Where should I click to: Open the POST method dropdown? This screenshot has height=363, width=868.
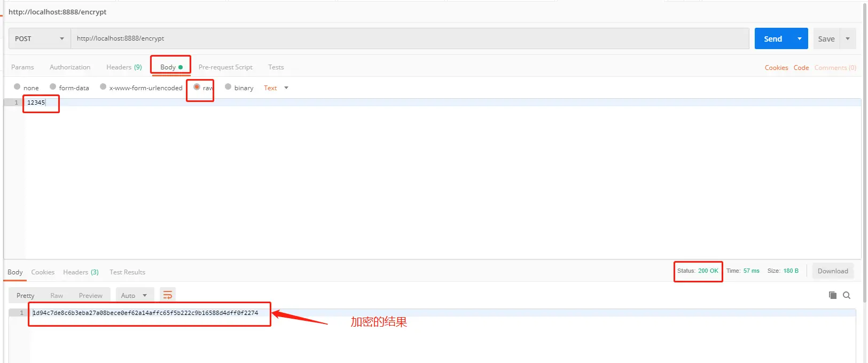click(40, 38)
